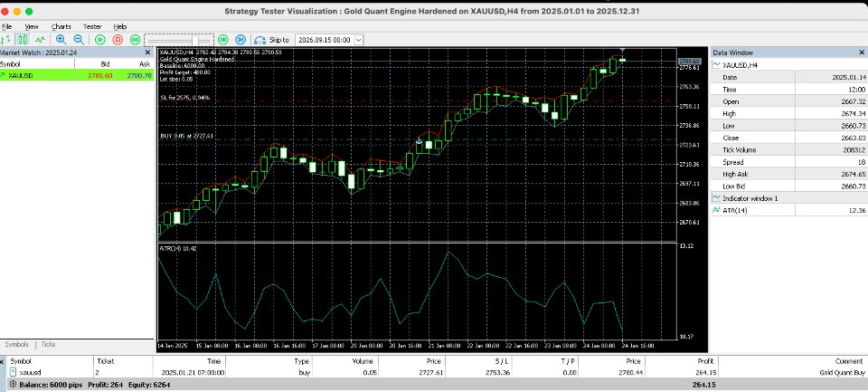Viewport: 868px width, 392px height.
Task: Click the green rewind speed button
Action: point(135,39)
